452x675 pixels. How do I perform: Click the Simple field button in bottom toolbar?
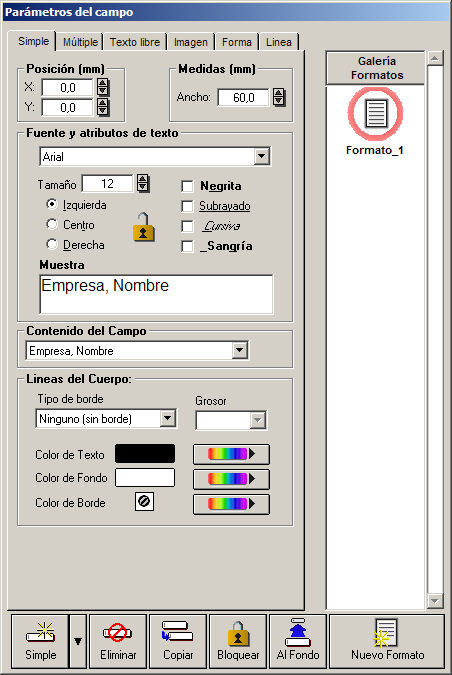[x=40, y=641]
